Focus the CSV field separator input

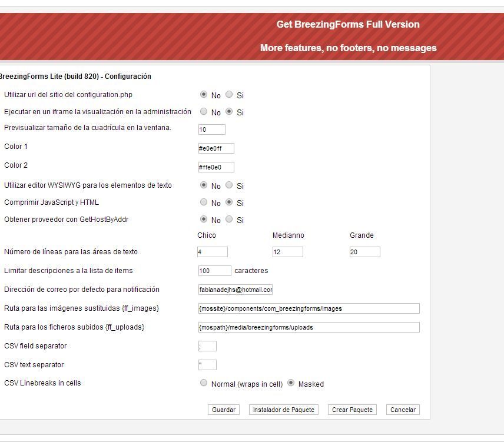pos(207,346)
